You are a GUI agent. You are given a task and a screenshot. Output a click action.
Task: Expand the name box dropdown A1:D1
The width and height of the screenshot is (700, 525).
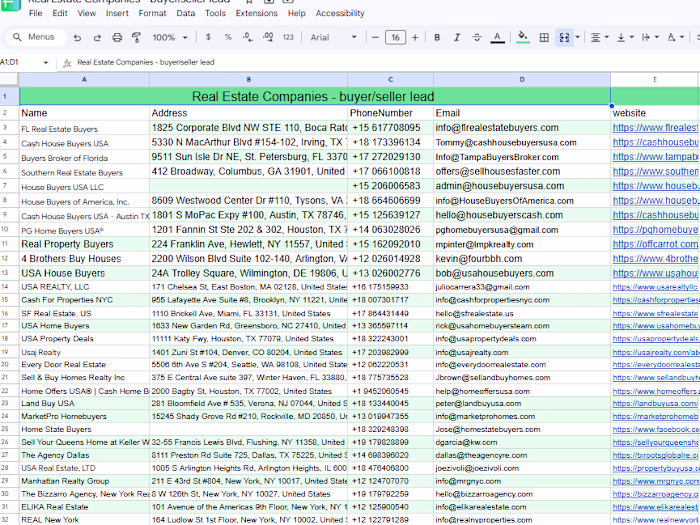click(46, 62)
